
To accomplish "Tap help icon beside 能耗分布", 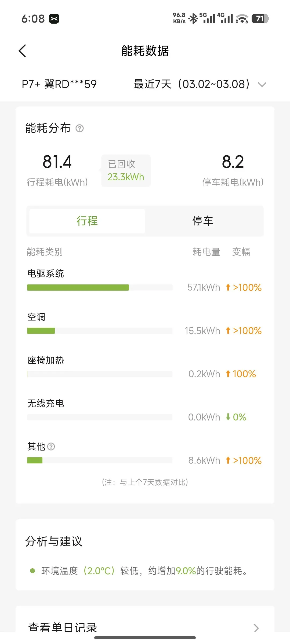I will pos(79,128).
